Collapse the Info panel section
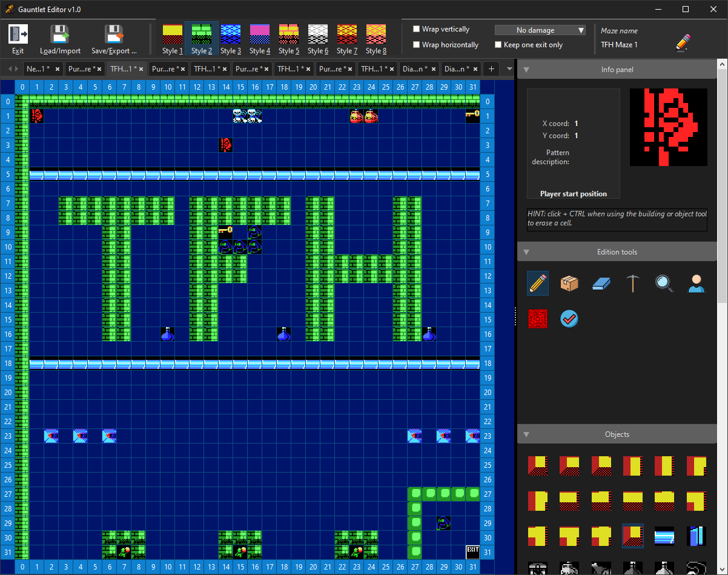 526,70
